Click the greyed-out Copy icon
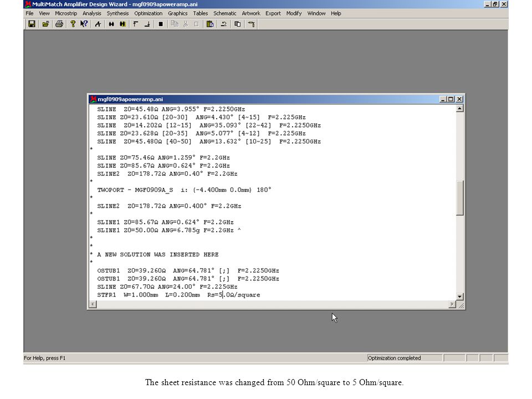Image resolution: width=532 pixels, height=399 pixels. (175, 24)
